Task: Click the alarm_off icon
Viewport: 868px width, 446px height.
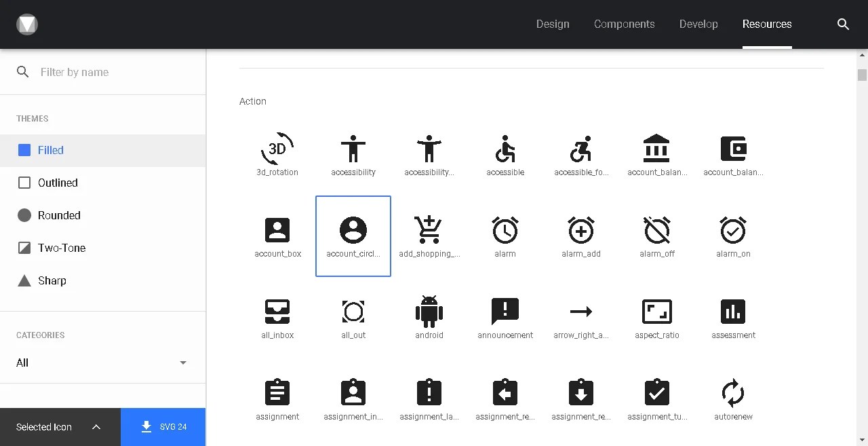Action: click(657, 231)
